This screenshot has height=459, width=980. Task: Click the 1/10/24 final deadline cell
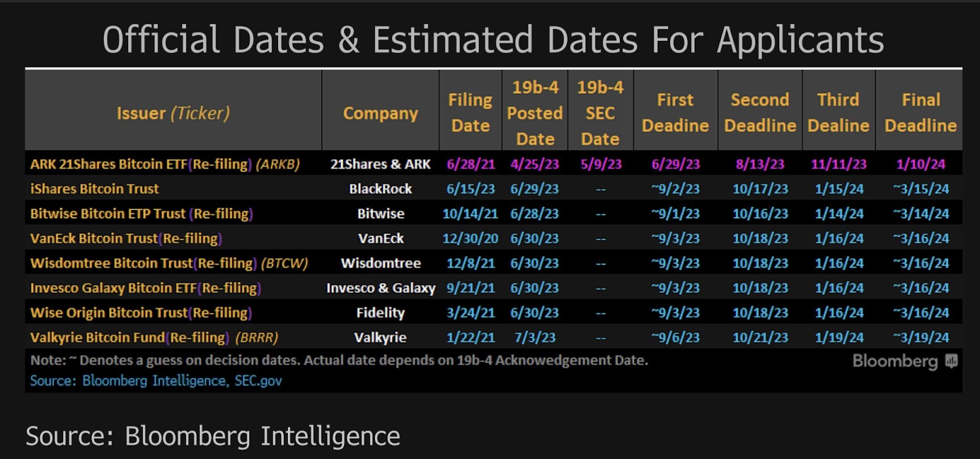click(x=921, y=164)
